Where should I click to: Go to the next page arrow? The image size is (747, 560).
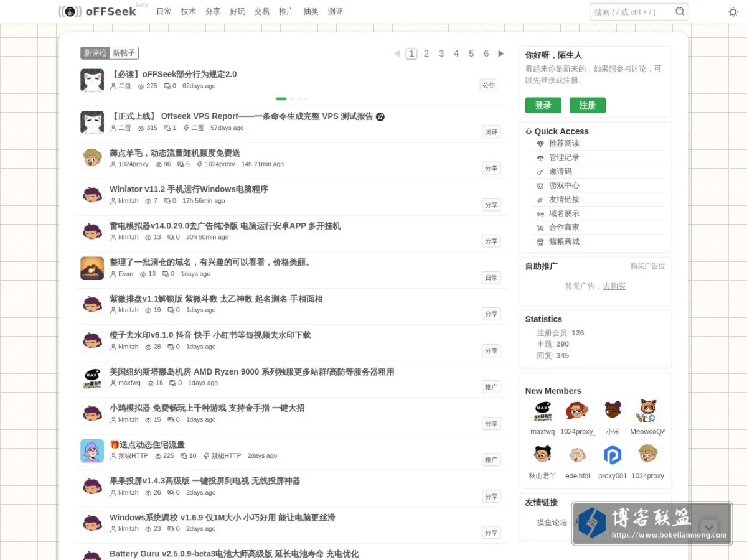(x=501, y=54)
